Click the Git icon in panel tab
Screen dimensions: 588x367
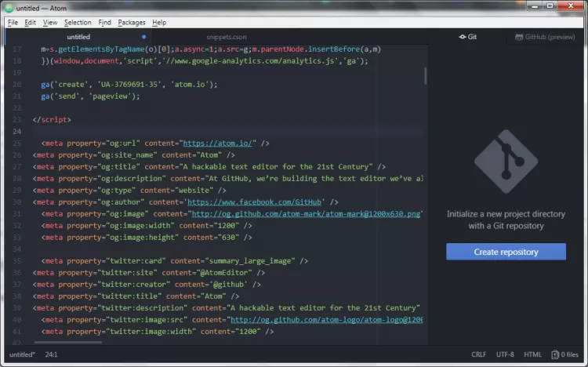[463, 37]
